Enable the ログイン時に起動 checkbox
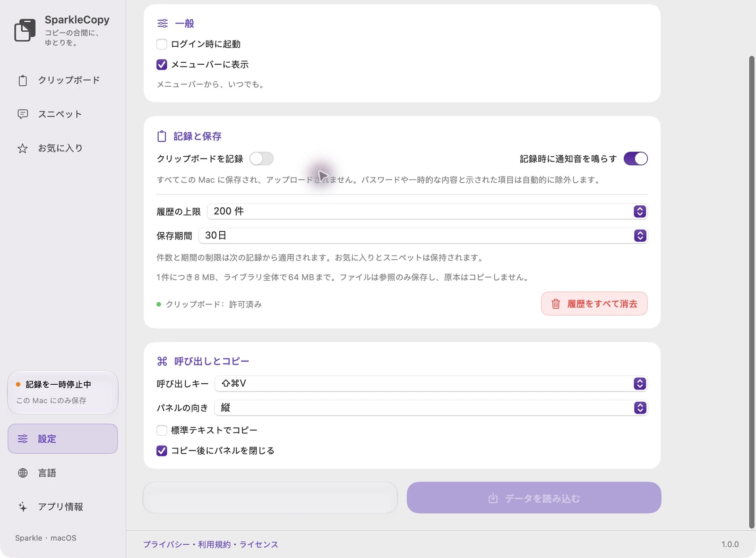The height and width of the screenshot is (558, 756). pos(162,44)
